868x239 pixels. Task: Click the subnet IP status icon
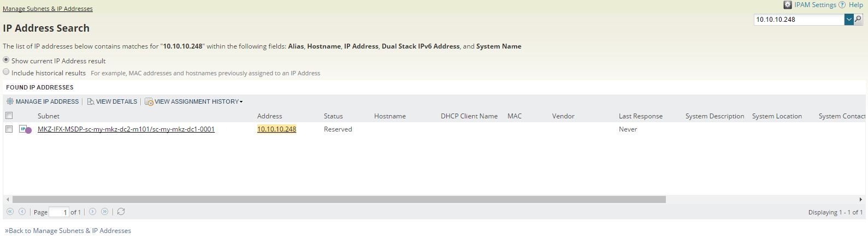click(x=25, y=129)
